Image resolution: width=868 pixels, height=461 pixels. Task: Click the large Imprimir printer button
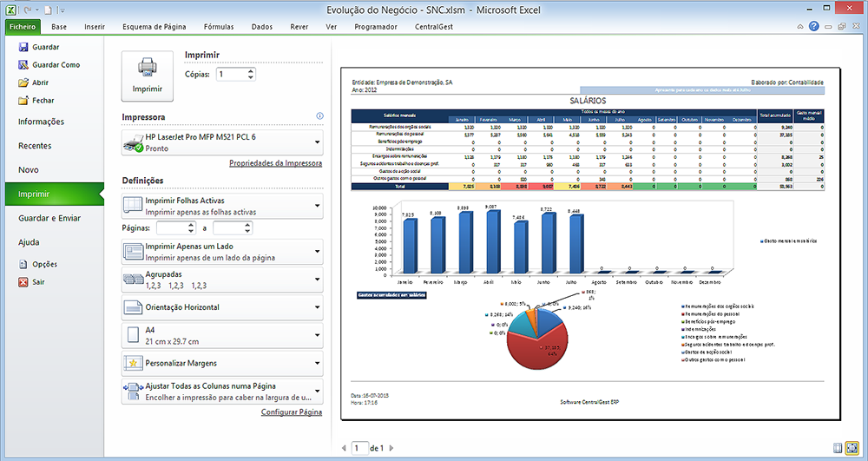[148, 76]
